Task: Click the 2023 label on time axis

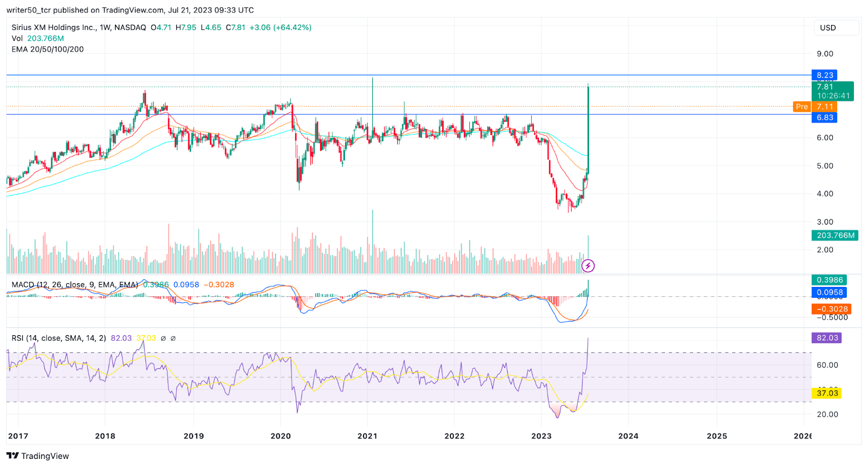Action: [541, 436]
